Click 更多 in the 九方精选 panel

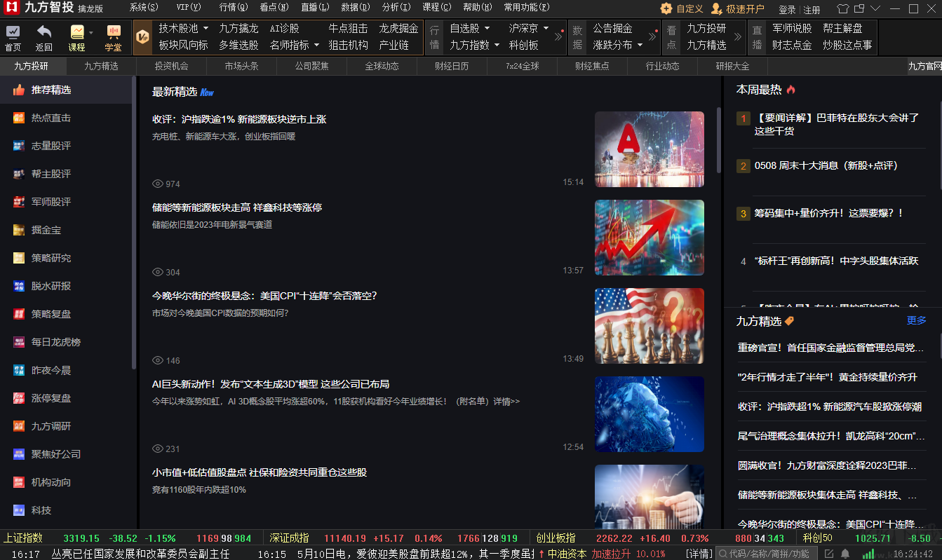(x=917, y=320)
